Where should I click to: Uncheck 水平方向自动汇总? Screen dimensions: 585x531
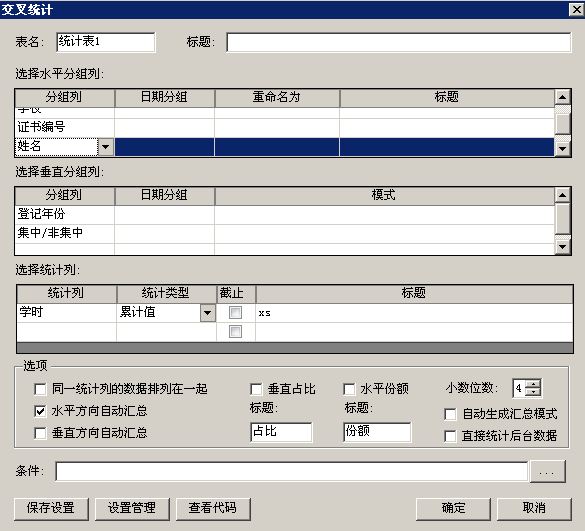point(40,411)
